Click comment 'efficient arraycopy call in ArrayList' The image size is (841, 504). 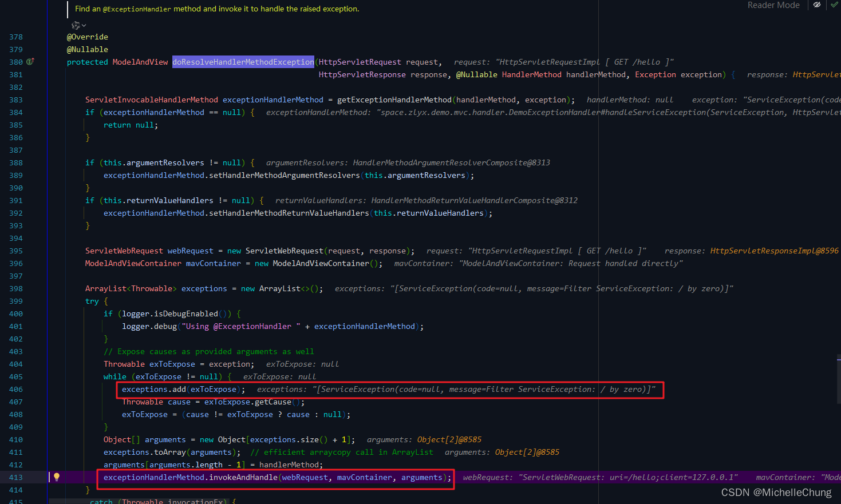coord(342,452)
